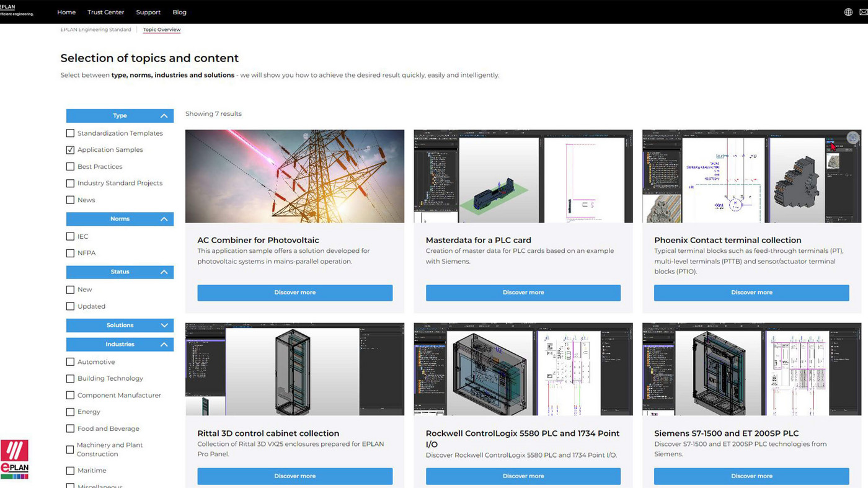The width and height of the screenshot is (868, 488).
Task: Tick the Automotive industry checkbox
Action: [70, 362]
